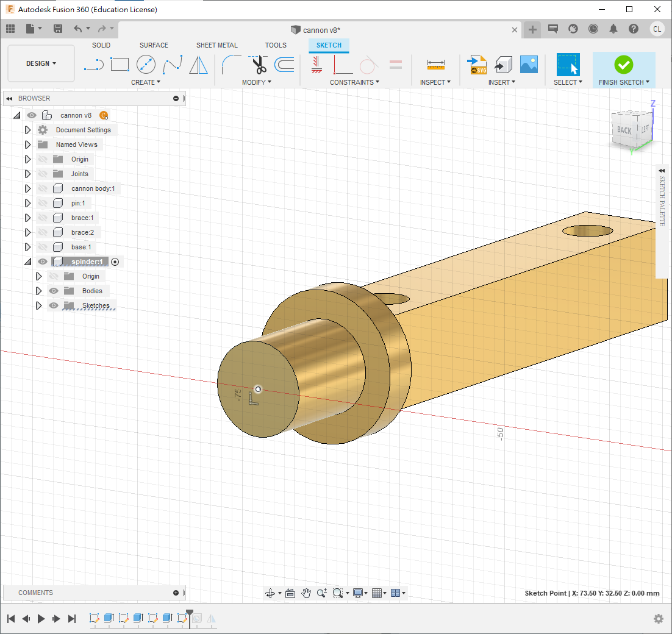Viewport: 672px width, 634px height.
Task: Select the Trim scissors tool
Action: [259, 64]
